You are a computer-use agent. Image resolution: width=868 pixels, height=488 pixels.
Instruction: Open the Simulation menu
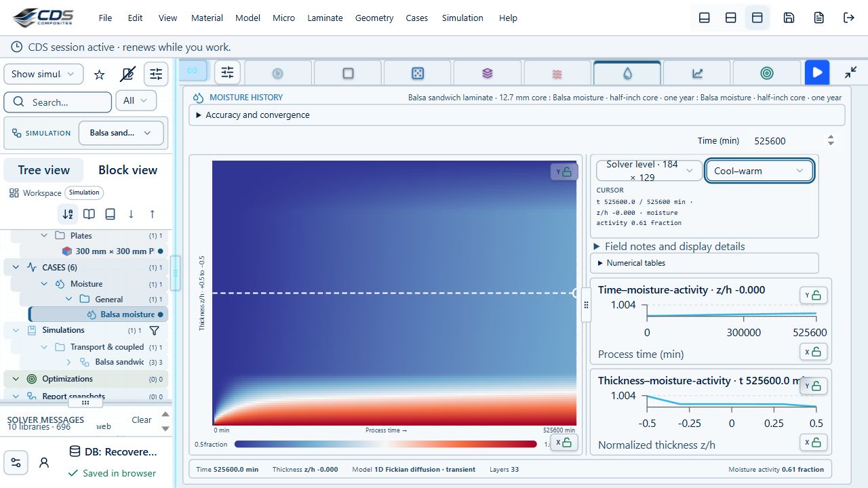pos(462,18)
